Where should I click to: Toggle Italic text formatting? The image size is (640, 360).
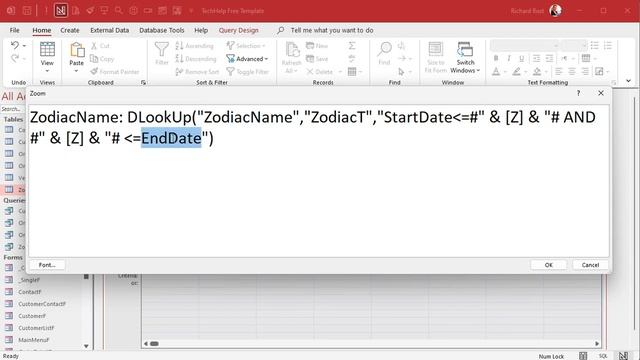coord(509,58)
